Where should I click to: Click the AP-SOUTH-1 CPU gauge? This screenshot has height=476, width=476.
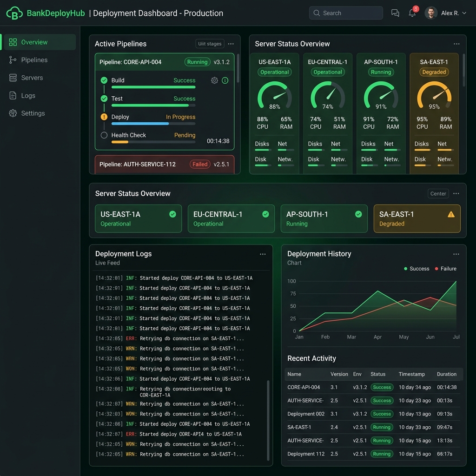[x=381, y=96]
